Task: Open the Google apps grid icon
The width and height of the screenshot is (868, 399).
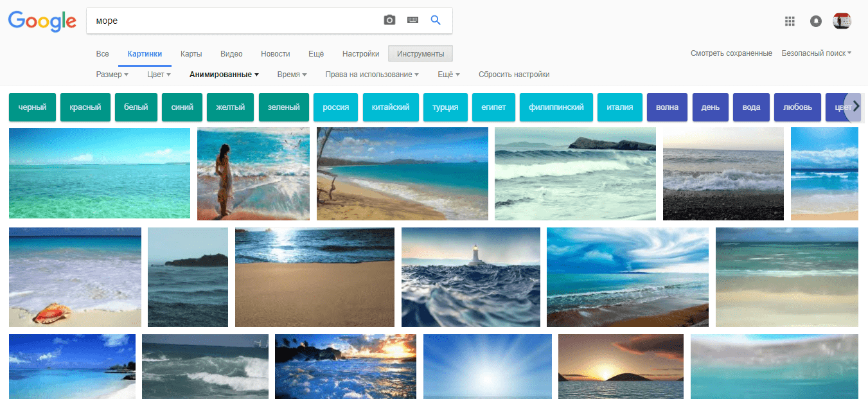Action: (x=790, y=21)
